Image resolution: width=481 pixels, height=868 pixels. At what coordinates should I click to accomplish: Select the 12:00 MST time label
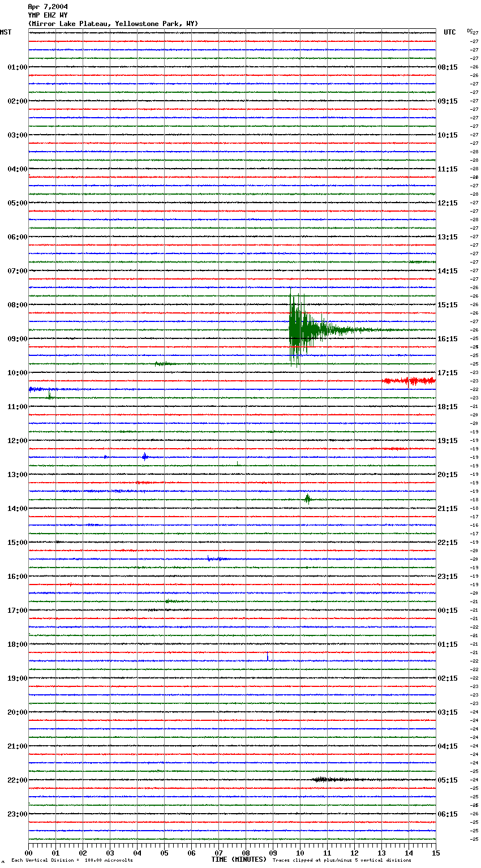18,441
